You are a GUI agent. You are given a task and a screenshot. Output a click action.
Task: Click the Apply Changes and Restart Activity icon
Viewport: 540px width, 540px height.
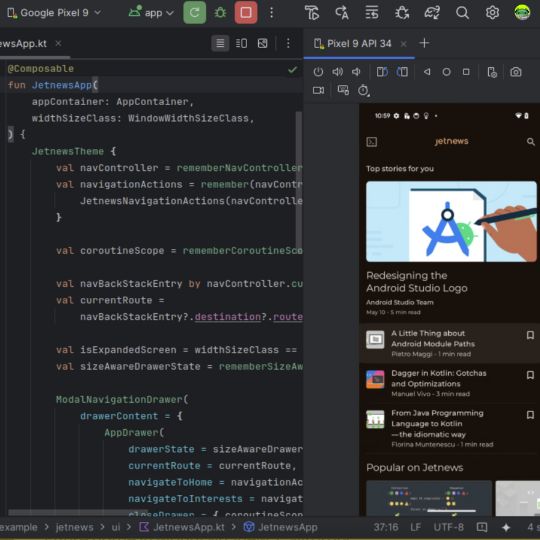pos(312,13)
